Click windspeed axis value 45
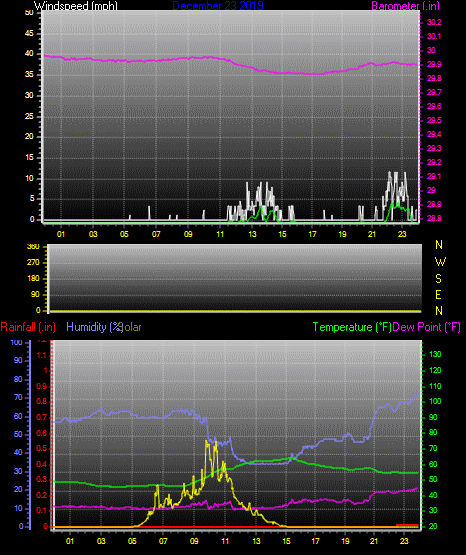 [x=29, y=33]
